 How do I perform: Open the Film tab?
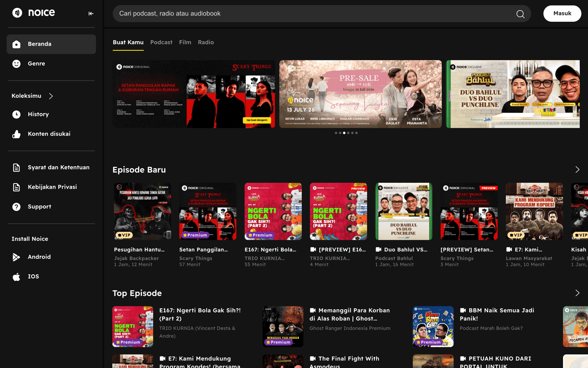(x=185, y=43)
